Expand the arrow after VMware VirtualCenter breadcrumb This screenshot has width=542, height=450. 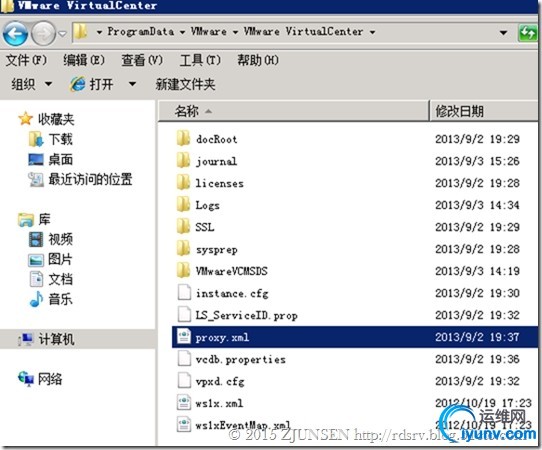372,32
